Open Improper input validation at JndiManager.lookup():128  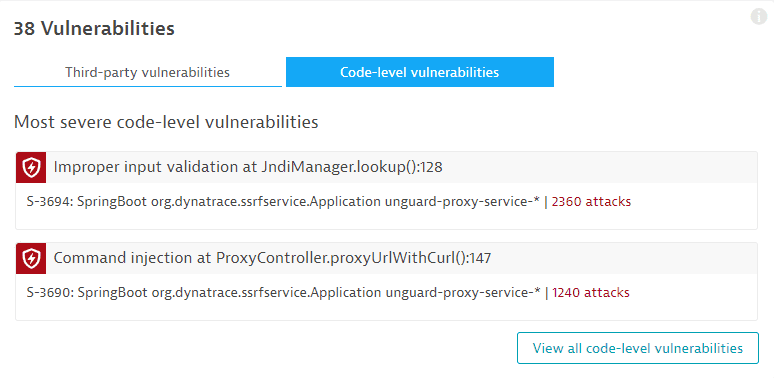tap(248, 168)
